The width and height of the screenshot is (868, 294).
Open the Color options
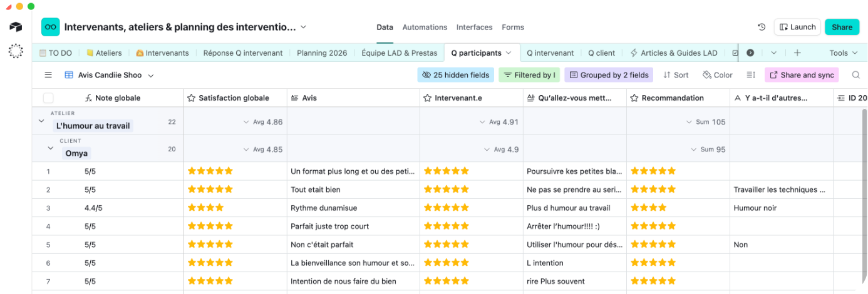coord(717,75)
